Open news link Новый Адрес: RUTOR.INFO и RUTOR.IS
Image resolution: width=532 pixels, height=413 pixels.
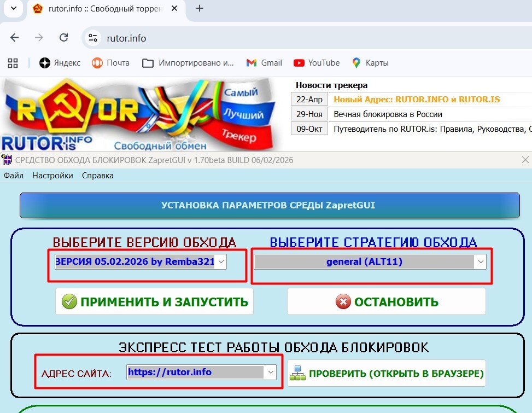(x=417, y=99)
